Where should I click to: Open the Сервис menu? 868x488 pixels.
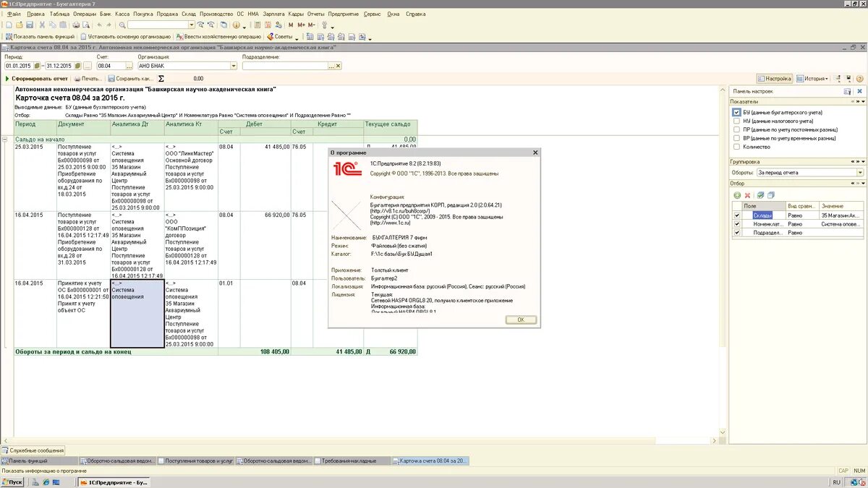coord(373,14)
